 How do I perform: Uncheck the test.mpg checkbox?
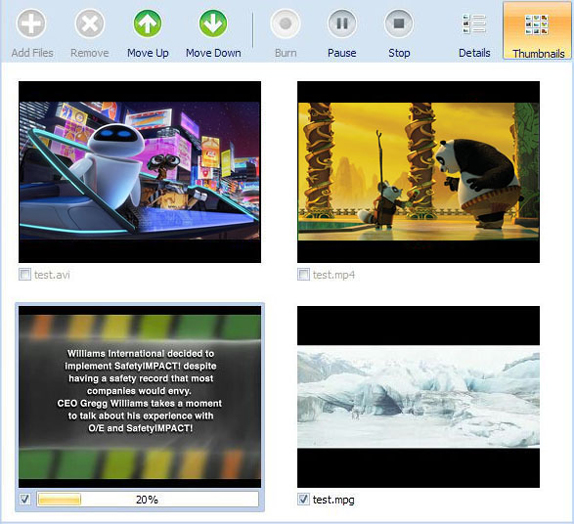pos(303,499)
